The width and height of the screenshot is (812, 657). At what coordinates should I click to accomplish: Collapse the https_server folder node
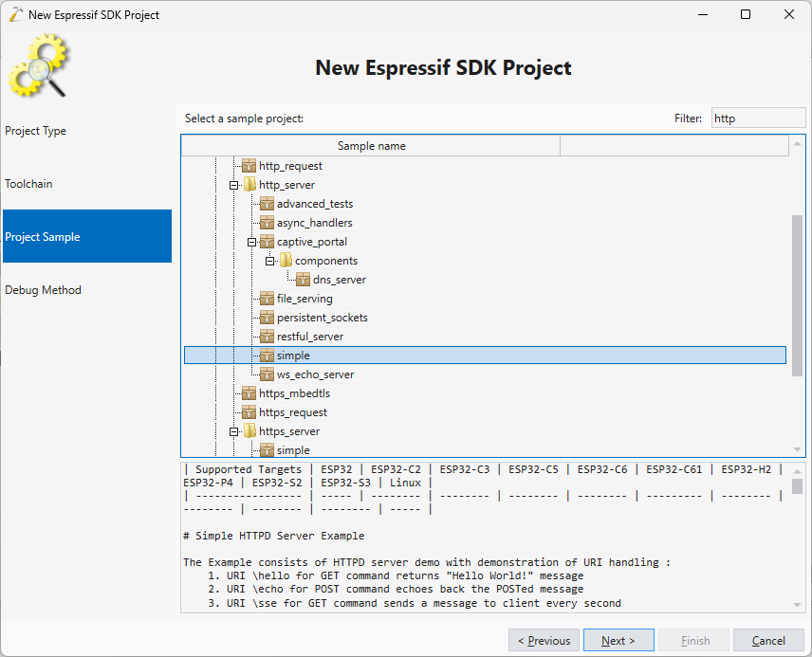pos(234,431)
